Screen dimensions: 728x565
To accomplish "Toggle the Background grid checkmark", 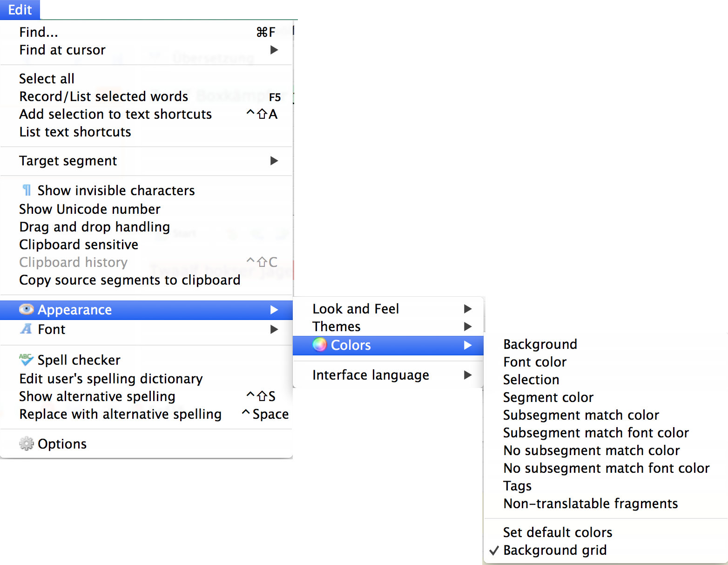I will click(494, 550).
